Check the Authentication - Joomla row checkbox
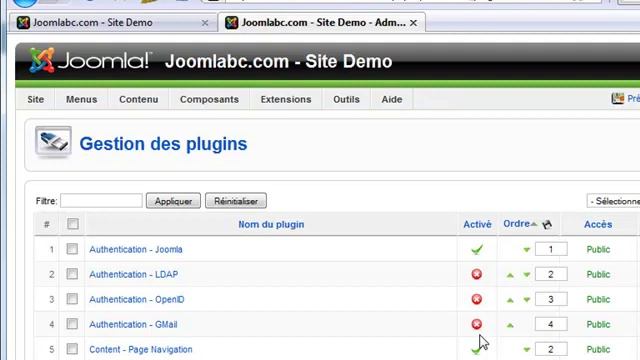Screen dimensions: 640x360 coord(72,249)
